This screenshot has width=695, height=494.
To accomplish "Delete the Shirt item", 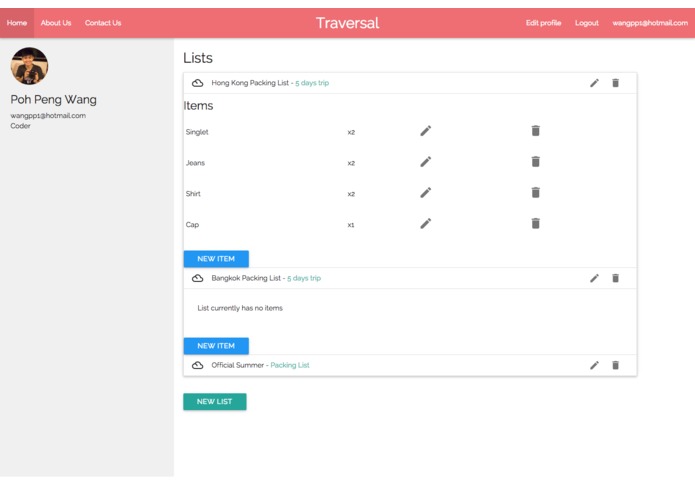I will coord(535,193).
